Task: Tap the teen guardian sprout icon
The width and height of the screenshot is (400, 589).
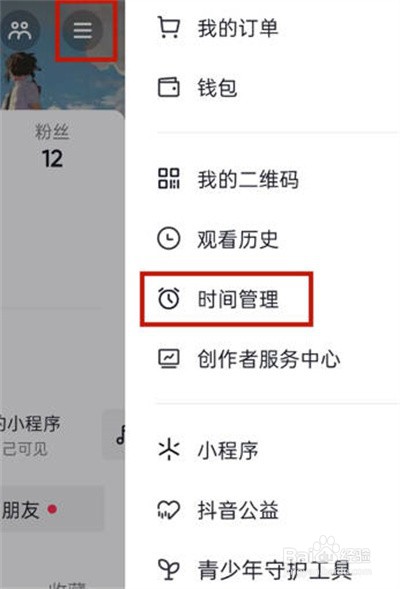Action: click(168, 569)
